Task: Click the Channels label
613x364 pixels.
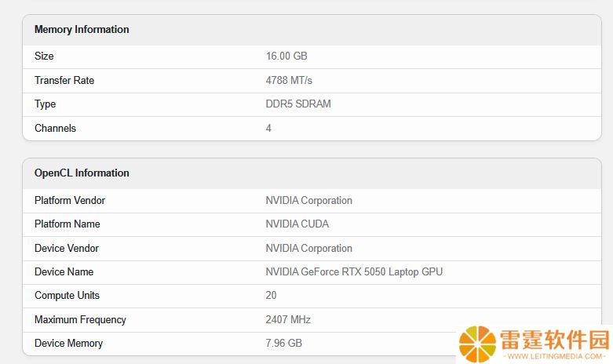Action: [55, 128]
